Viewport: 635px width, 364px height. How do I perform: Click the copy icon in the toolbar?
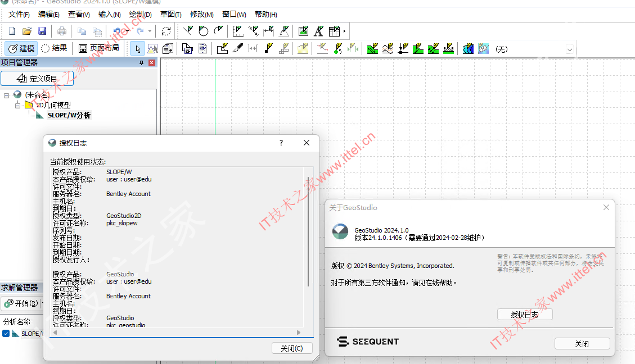(x=82, y=31)
